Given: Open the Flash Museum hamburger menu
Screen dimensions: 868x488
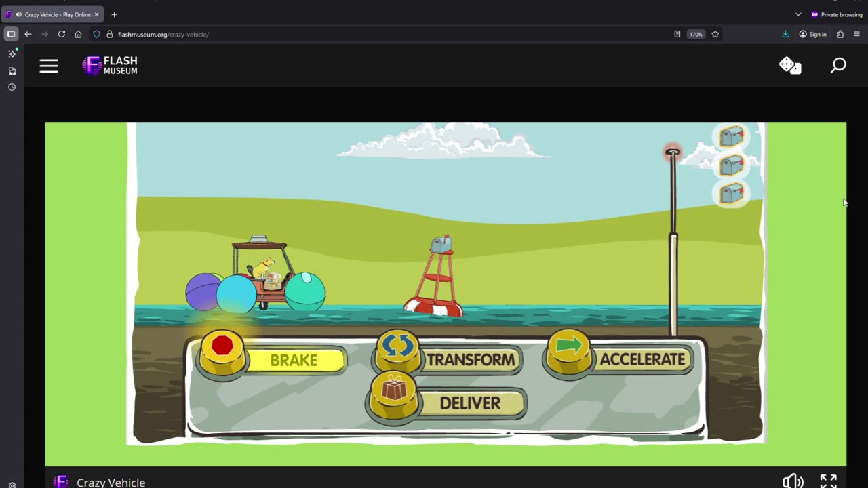Looking at the screenshot, I should pos(49,66).
